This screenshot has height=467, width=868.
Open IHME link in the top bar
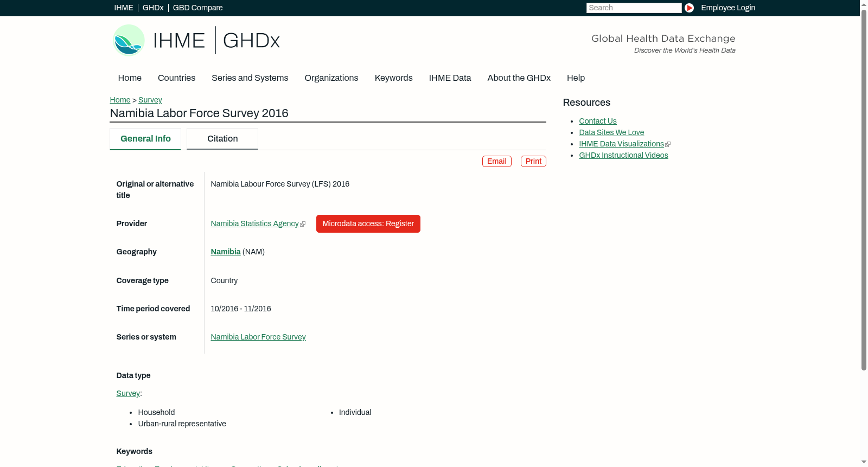124,8
